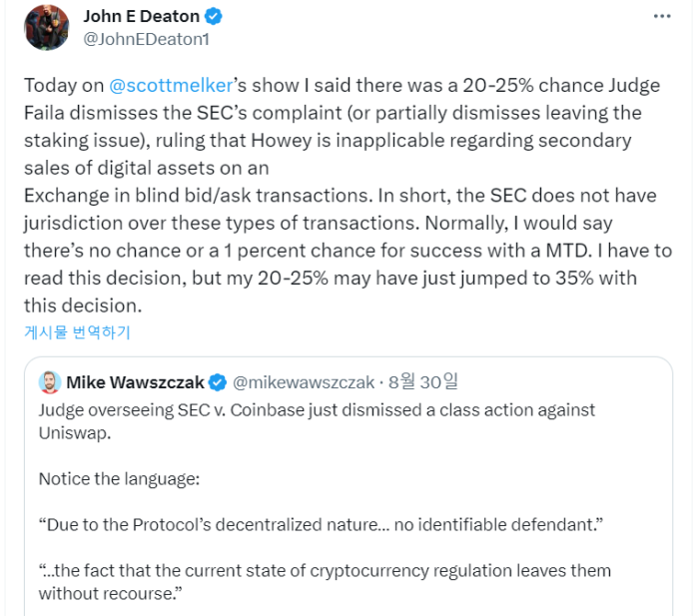
Task: Click Mike Wawszczak's small profile avatar
Action: click(50, 382)
